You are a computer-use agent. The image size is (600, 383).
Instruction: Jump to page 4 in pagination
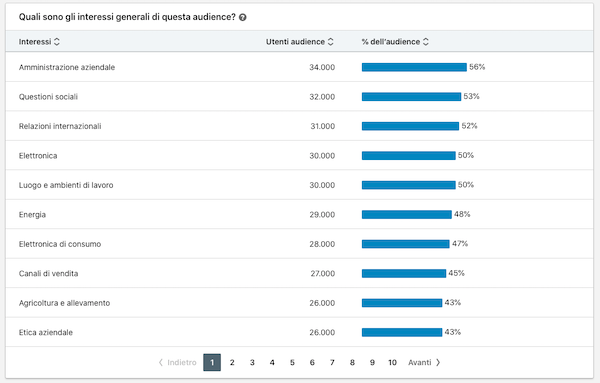click(x=272, y=362)
